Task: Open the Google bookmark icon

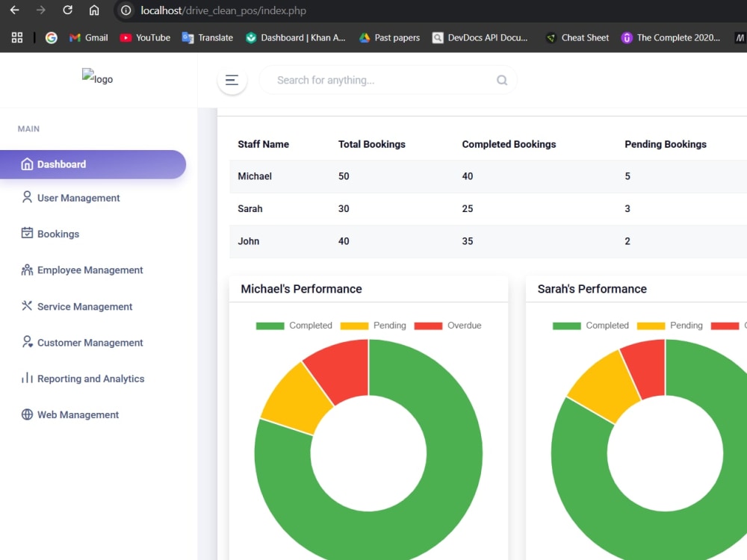Action: pyautogui.click(x=52, y=37)
